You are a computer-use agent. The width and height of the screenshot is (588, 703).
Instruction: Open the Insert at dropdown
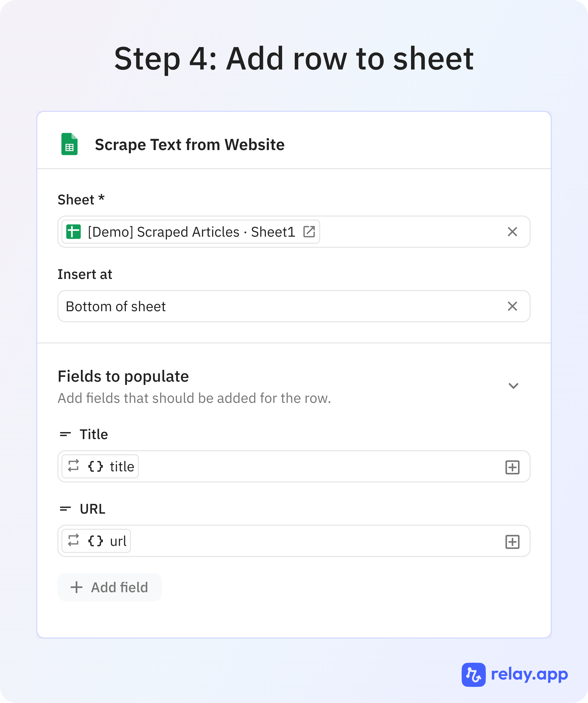(x=281, y=306)
